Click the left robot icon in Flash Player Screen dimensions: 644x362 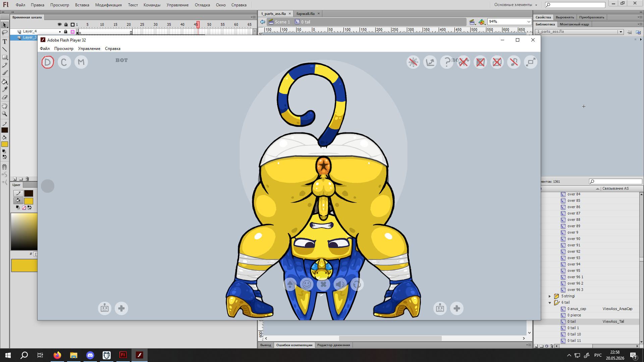pyautogui.click(x=105, y=308)
